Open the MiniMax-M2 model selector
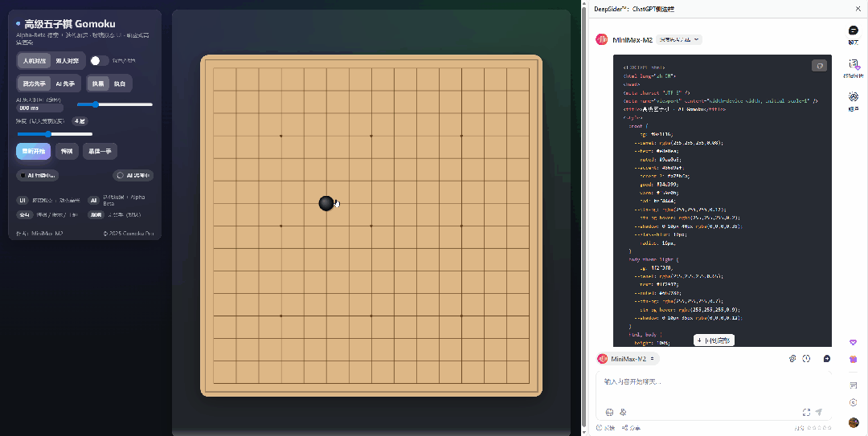This screenshot has height=436, width=868. 628,359
